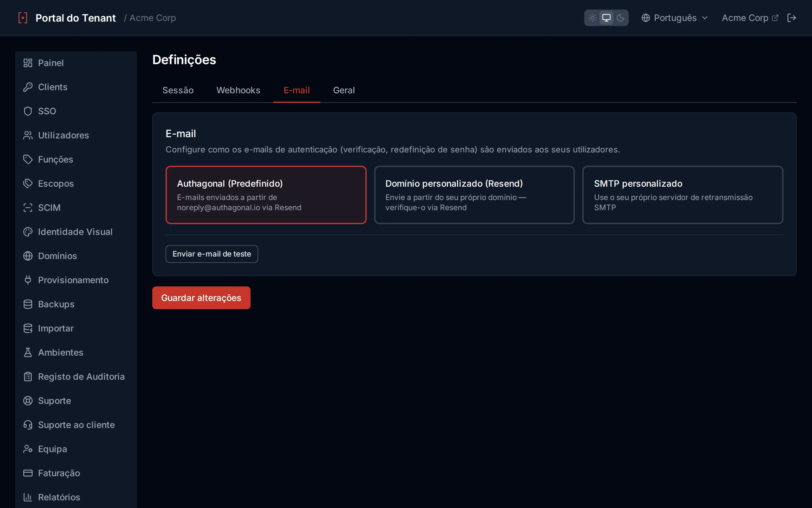Open Painel in the sidebar
Image resolution: width=812 pixels, height=508 pixels.
coord(76,63)
